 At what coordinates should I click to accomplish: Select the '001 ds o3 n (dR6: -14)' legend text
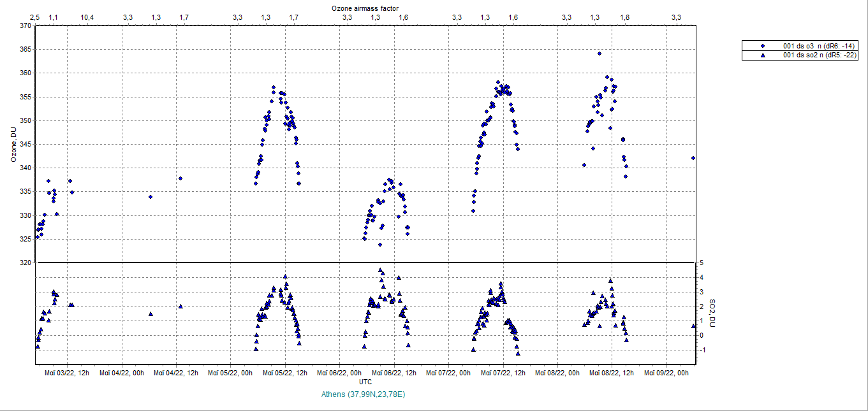tap(820, 47)
